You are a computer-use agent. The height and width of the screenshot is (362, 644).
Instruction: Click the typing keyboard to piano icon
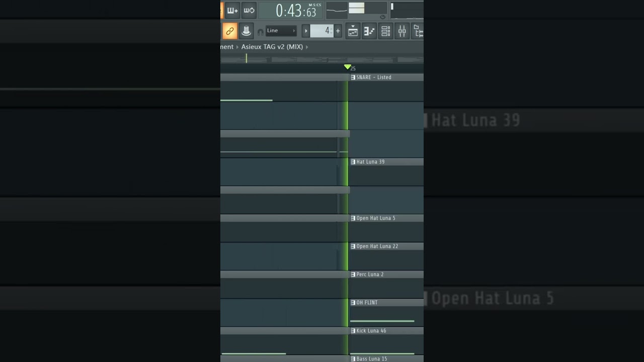(x=232, y=10)
